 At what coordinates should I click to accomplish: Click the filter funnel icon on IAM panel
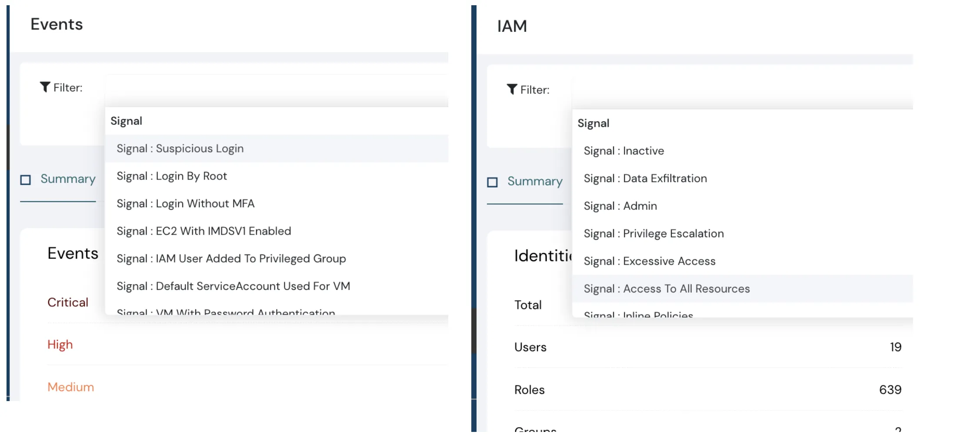(x=511, y=90)
